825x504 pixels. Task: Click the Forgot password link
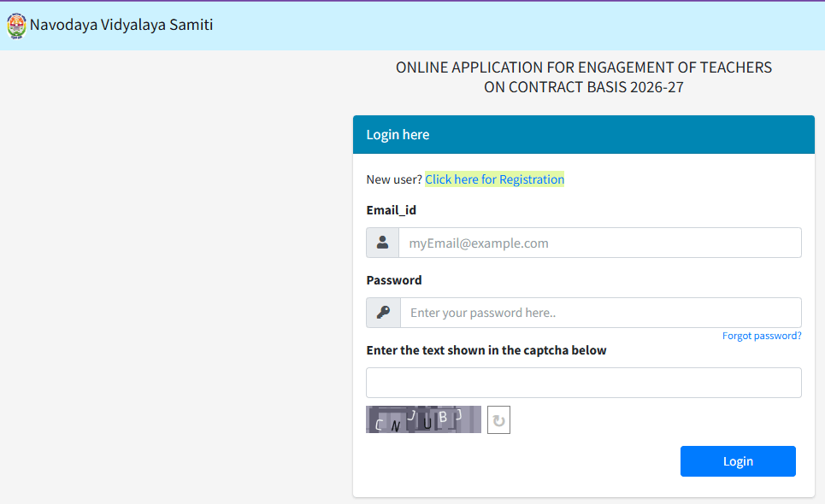coord(761,335)
